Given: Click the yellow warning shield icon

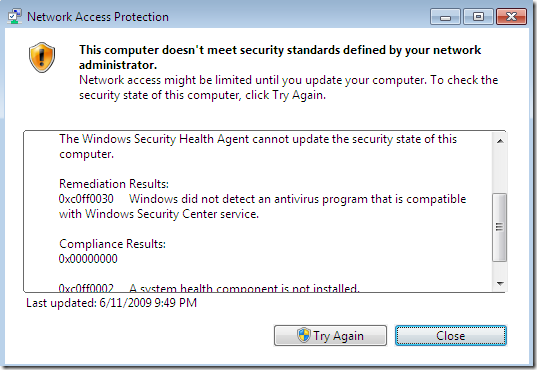Looking at the screenshot, I should (42, 57).
